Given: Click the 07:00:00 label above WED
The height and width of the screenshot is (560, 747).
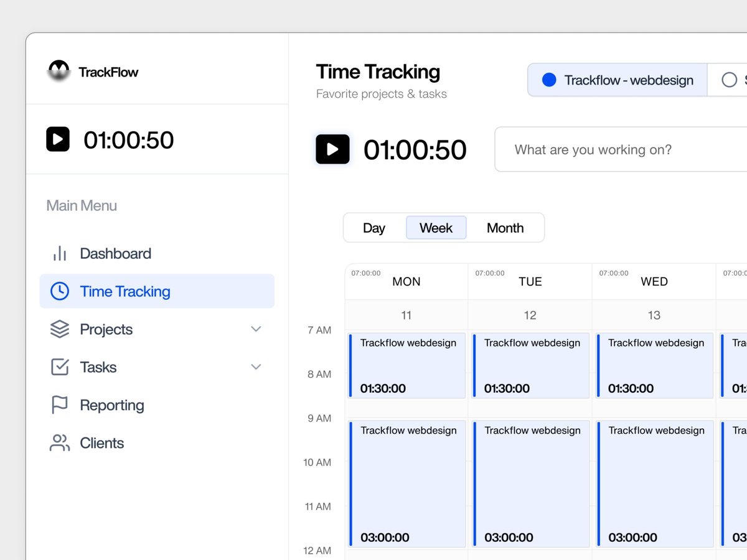Looking at the screenshot, I should pyautogui.click(x=614, y=273).
